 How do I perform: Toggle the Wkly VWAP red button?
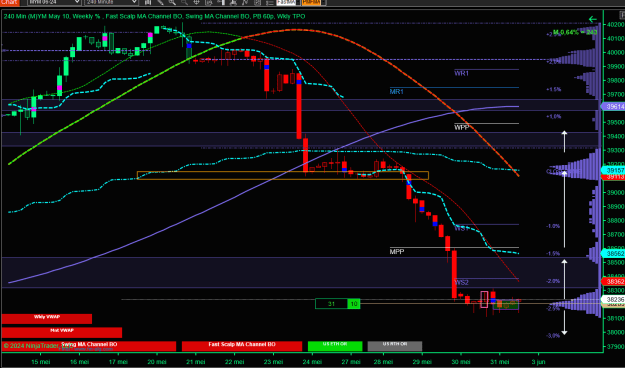tap(47, 319)
